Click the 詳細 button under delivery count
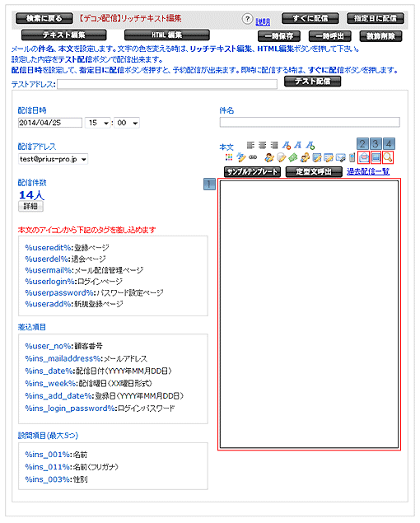 pyautogui.click(x=30, y=206)
